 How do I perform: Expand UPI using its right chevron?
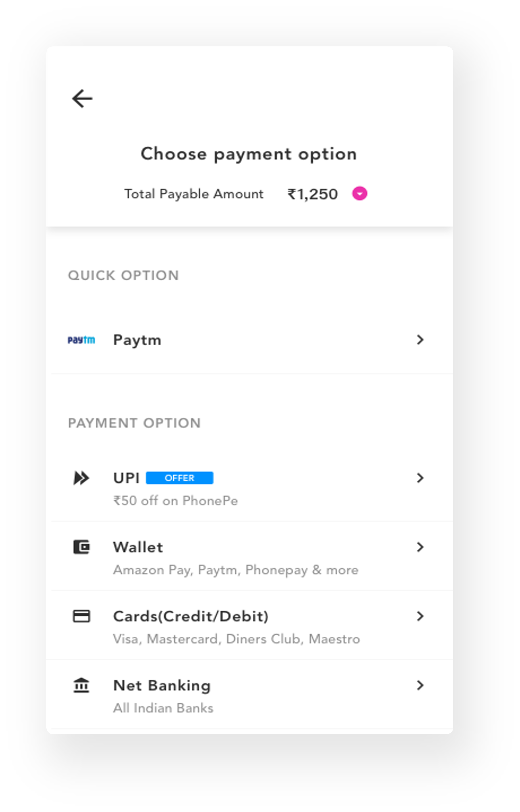[420, 478]
